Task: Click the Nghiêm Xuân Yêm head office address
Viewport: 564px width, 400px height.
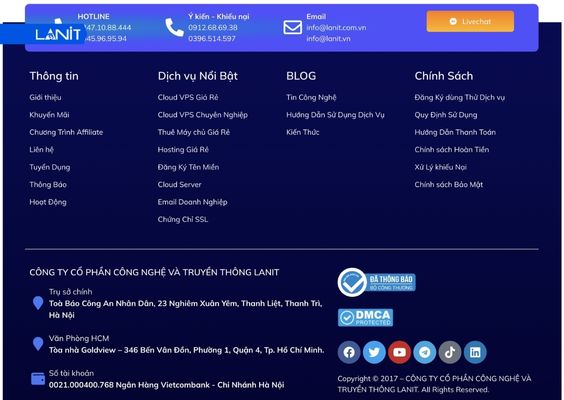Action: (186, 309)
